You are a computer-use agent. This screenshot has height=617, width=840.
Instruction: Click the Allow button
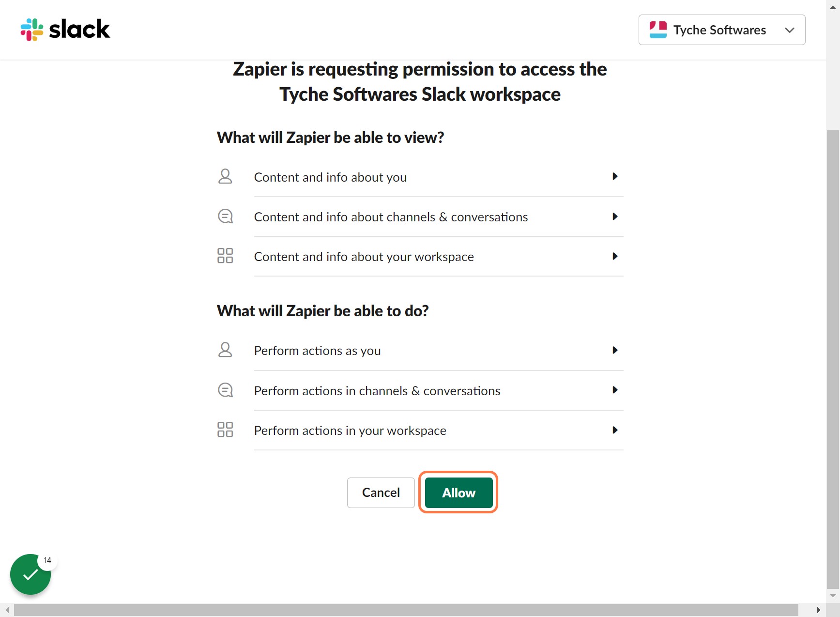[458, 493]
